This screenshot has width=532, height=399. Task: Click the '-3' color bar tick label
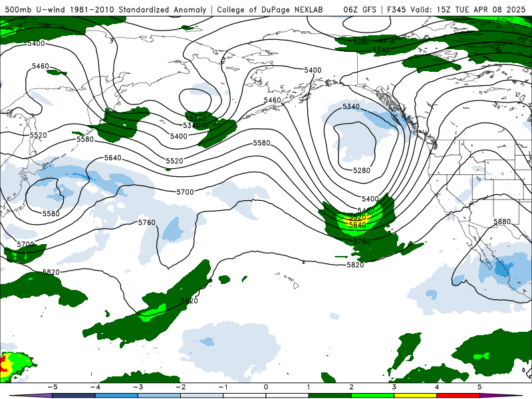coord(138,387)
